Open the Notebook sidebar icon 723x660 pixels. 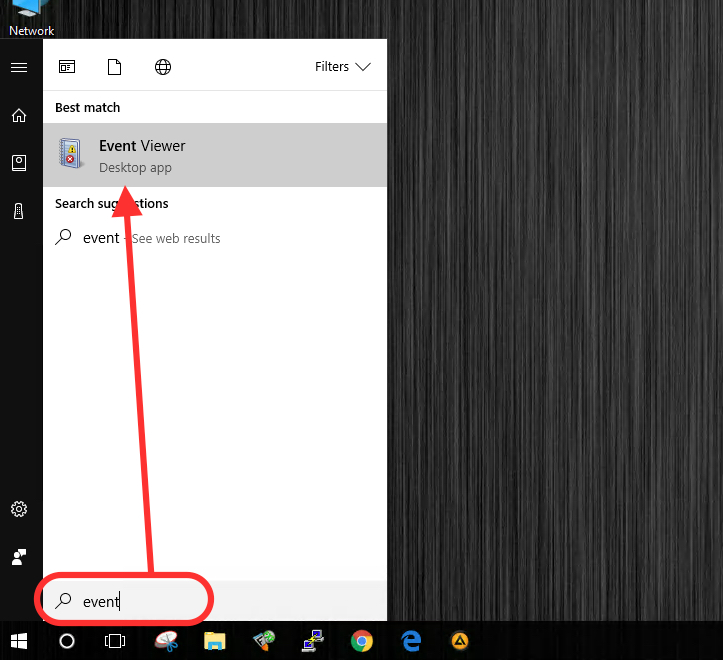[x=19, y=163]
